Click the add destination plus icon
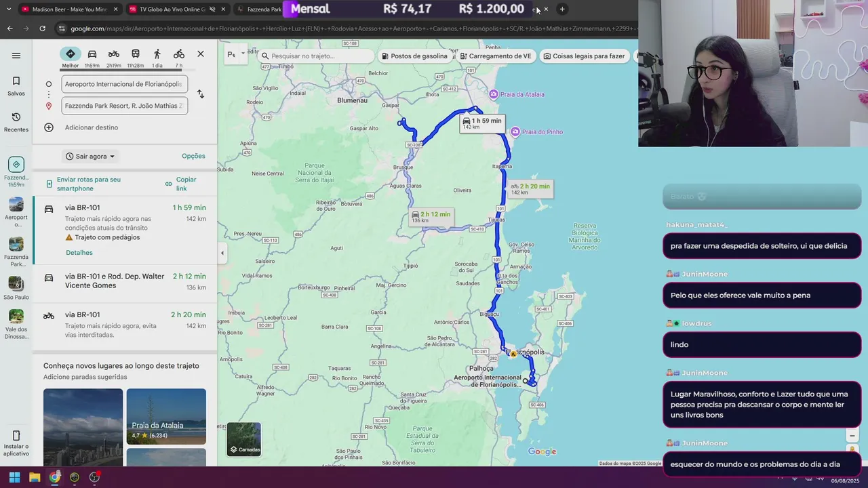 pos(49,127)
